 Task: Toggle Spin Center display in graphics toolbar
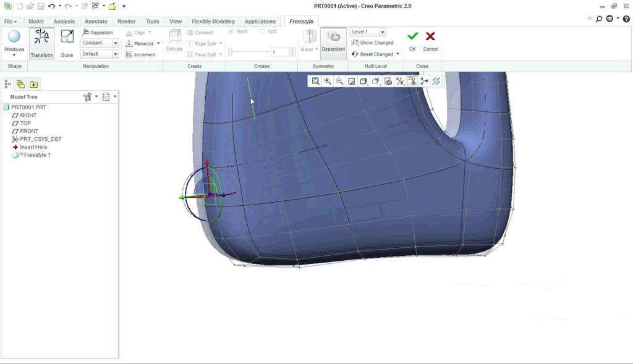pos(424,81)
